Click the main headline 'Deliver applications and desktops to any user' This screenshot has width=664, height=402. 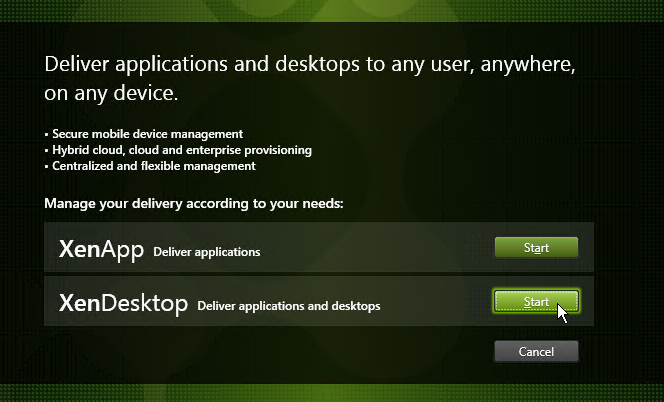click(x=310, y=78)
